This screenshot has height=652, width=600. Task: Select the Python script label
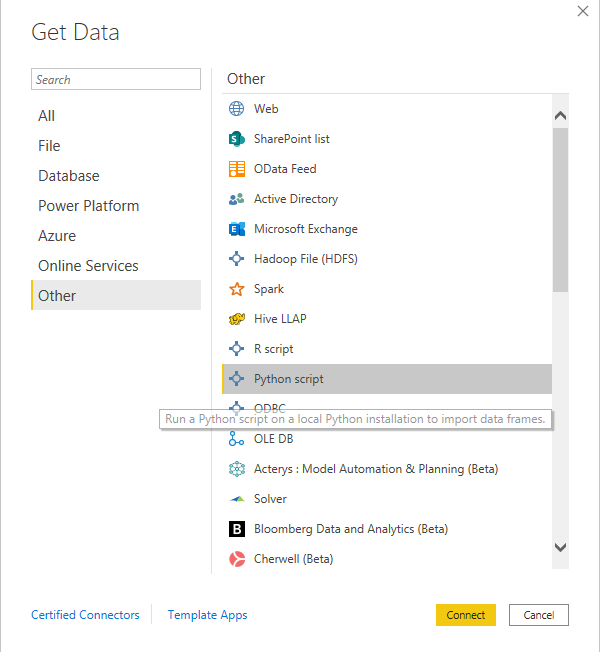289,379
